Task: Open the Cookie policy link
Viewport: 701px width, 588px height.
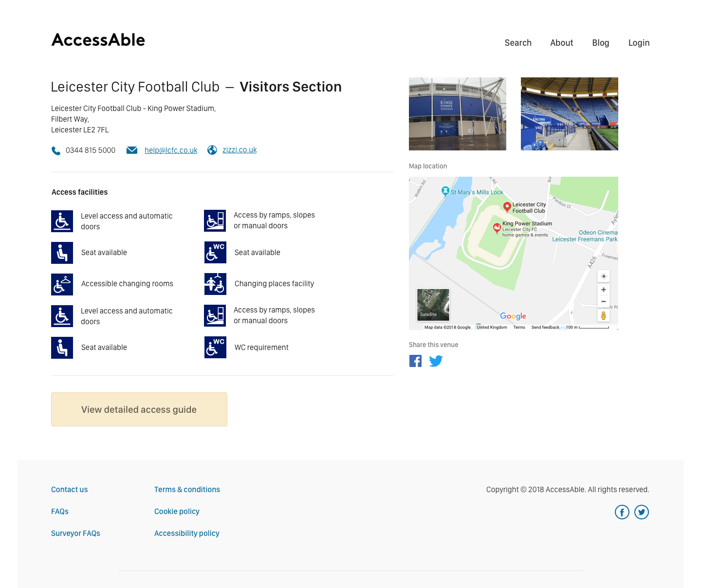Action: point(177,512)
